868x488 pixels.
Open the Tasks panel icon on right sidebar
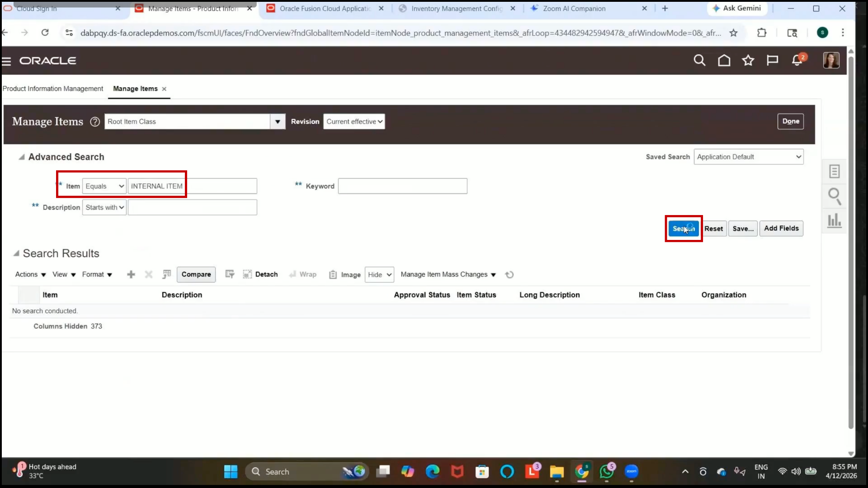834,171
